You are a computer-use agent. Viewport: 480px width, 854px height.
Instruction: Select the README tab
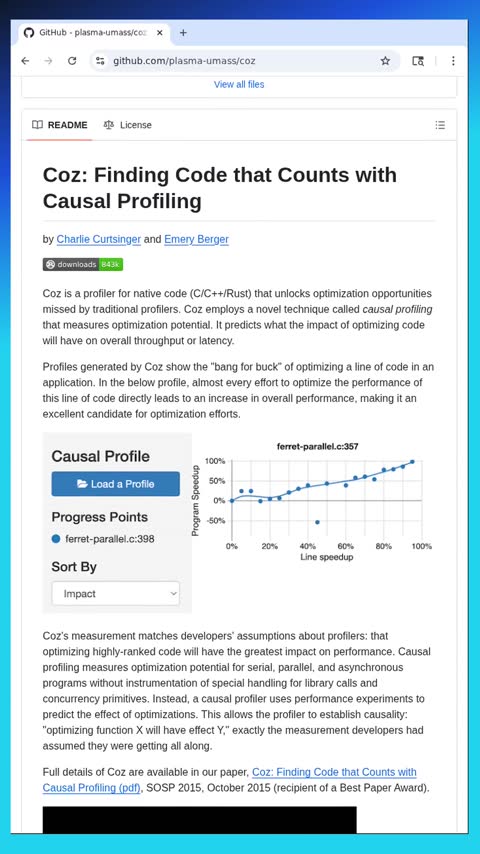[x=59, y=125]
